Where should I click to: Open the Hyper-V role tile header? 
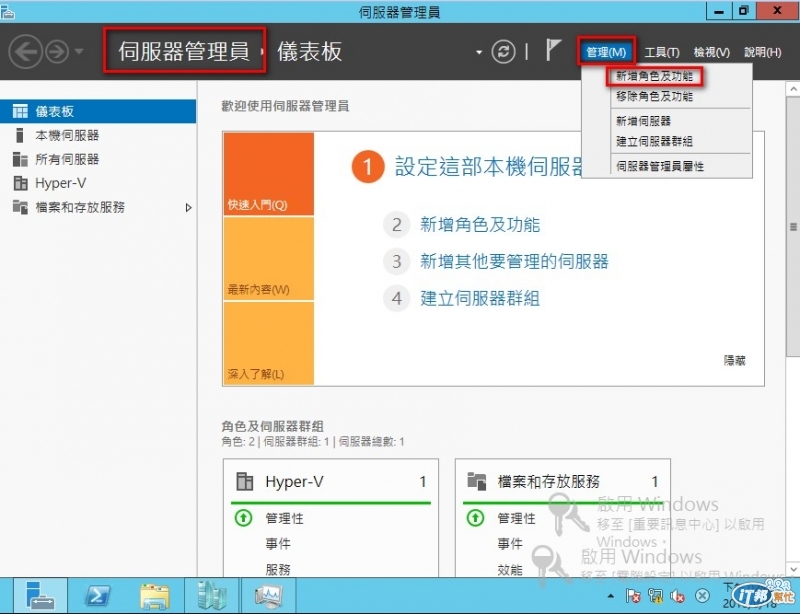tap(331, 481)
